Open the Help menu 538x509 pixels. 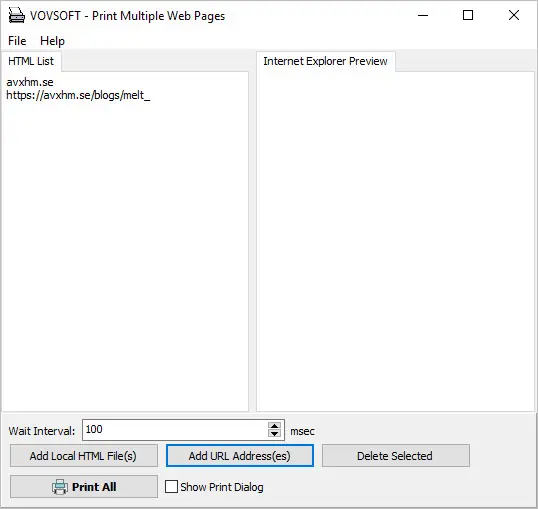click(x=52, y=41)
